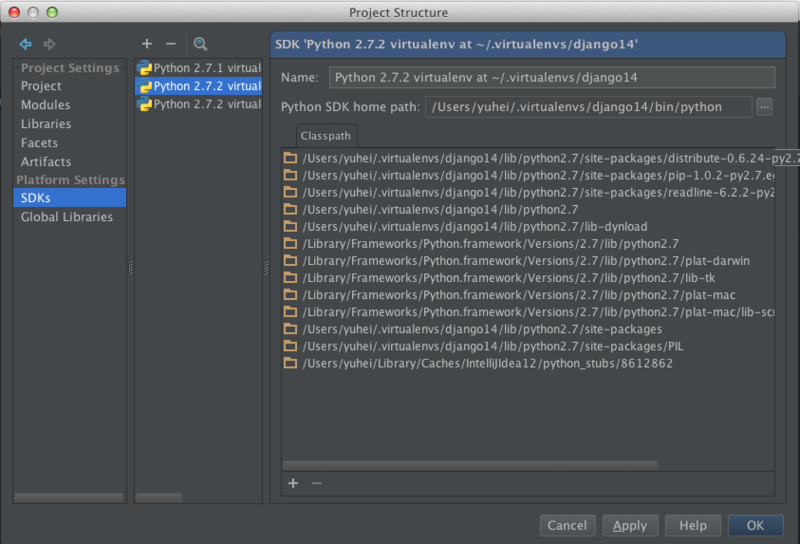Click folder icon of PIL entry
The width and height of the screenshot is (800, 544).
pos(291,346)
